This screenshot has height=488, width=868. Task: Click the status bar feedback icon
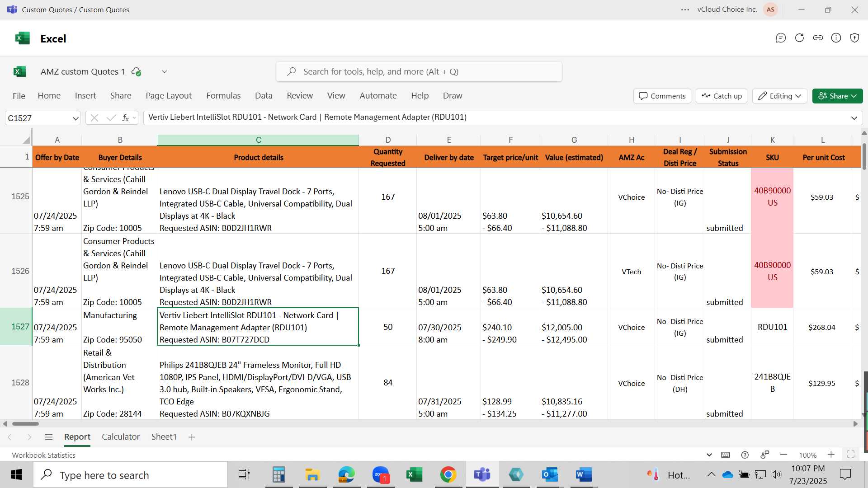coord(765,455)
